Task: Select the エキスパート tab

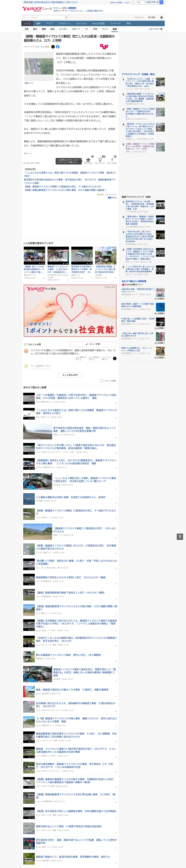Action: [64, 24]
